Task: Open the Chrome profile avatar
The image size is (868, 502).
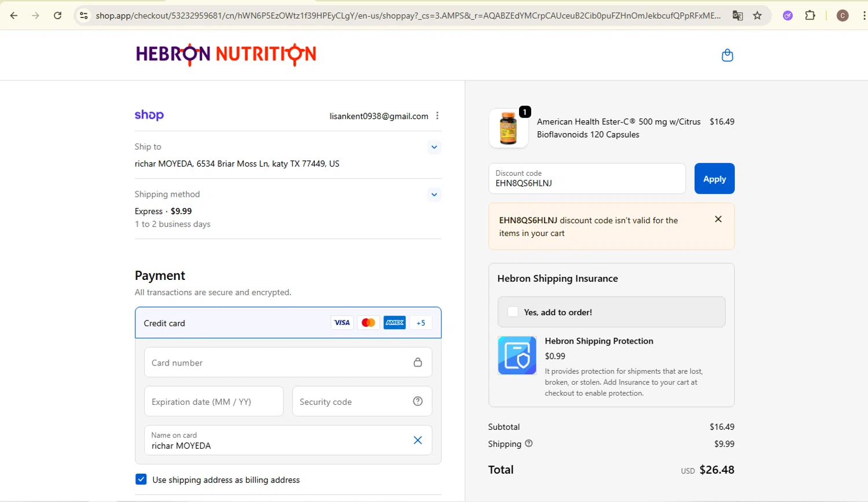Action: 843,16
